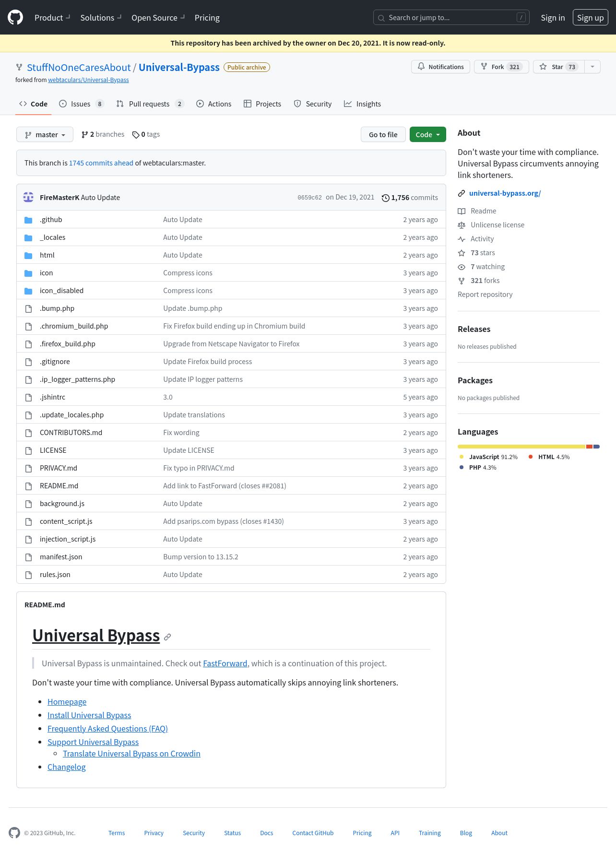The height and width of the screenshot is (862, 616).
Task: Focus the Search or jump to field
Action: [451, 18]
